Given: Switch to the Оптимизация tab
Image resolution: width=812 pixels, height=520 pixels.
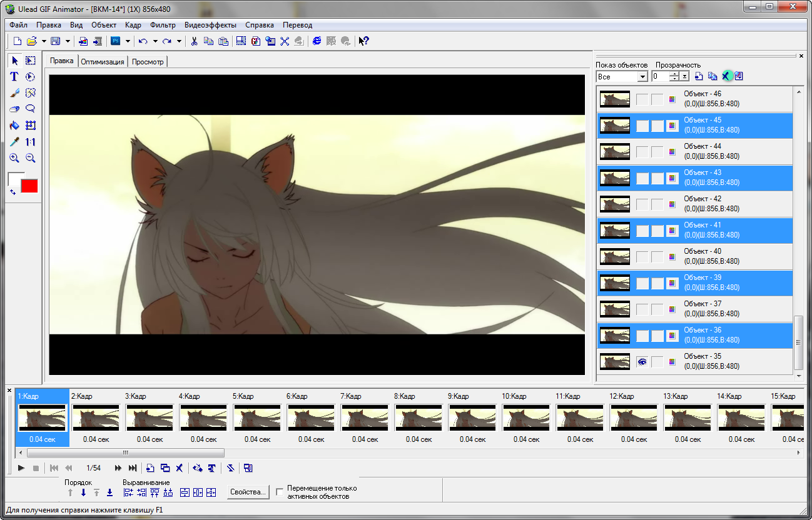Looking at the screenshot, I should tap(103, 62).
